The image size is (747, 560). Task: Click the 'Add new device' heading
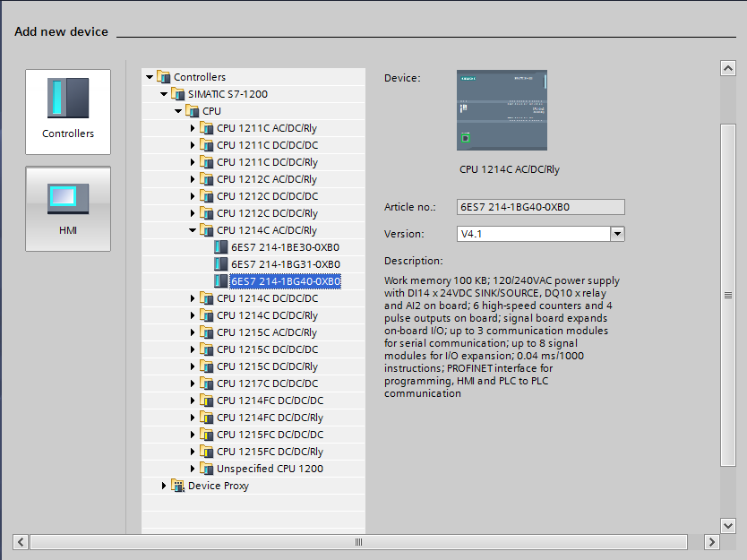pyautogui.click(x=62, y=32)
